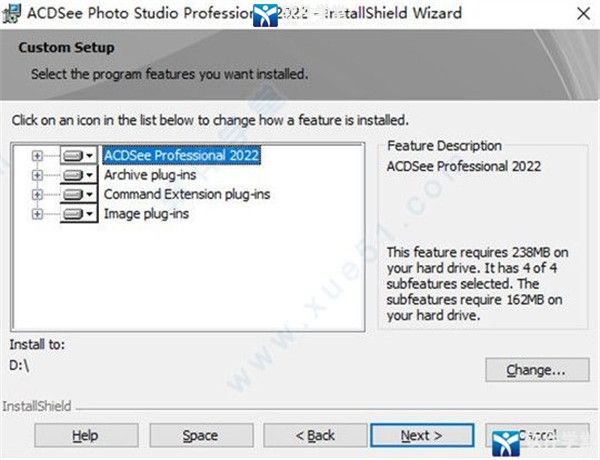Image resolution: width=600 pixels, height=460 pixels.
Task: Close the InstallShield Wizard window
Action: click(x=584, y=14)
